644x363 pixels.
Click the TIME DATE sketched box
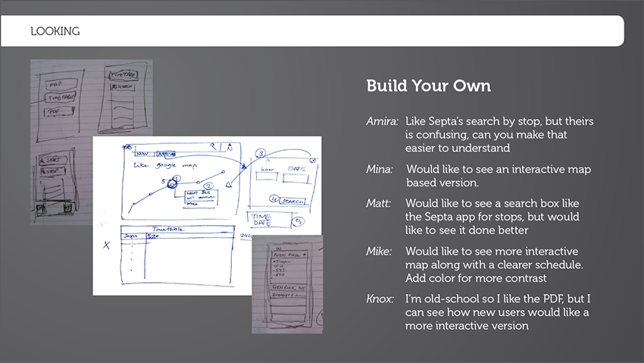point(270,220)
